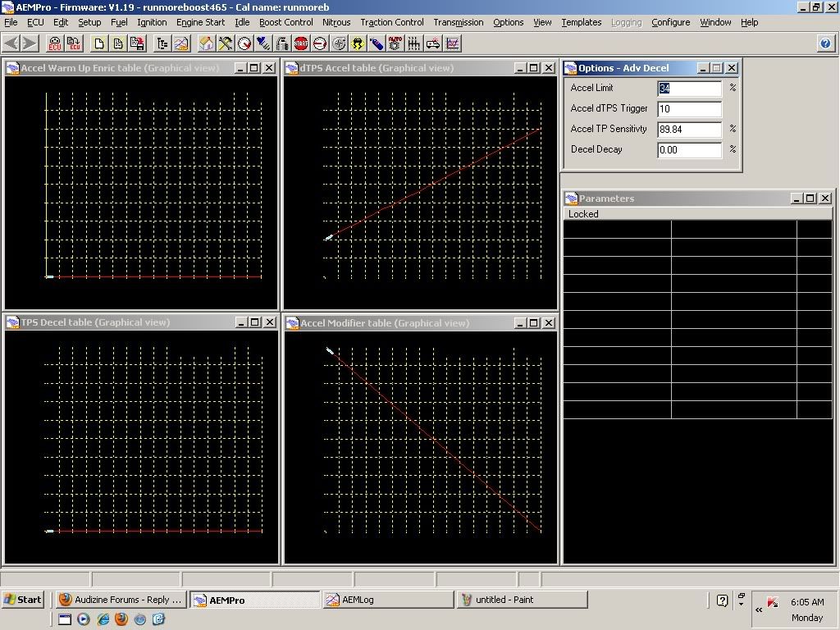Click the upload-to-ECU toolbar icon
Viewport: 840px width, 630px height.
[x=74, y=43]
